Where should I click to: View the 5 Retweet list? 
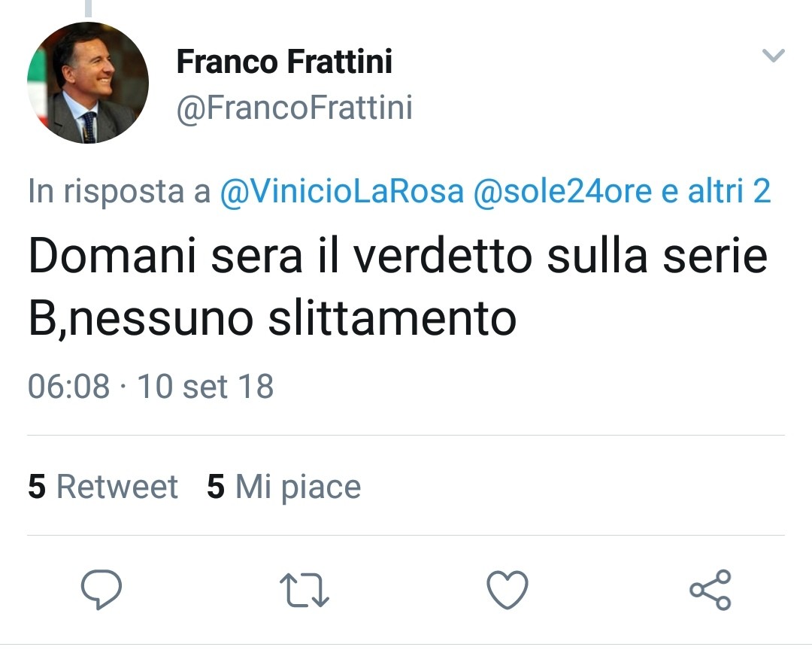pyautogui.click(x=103, y=487)
